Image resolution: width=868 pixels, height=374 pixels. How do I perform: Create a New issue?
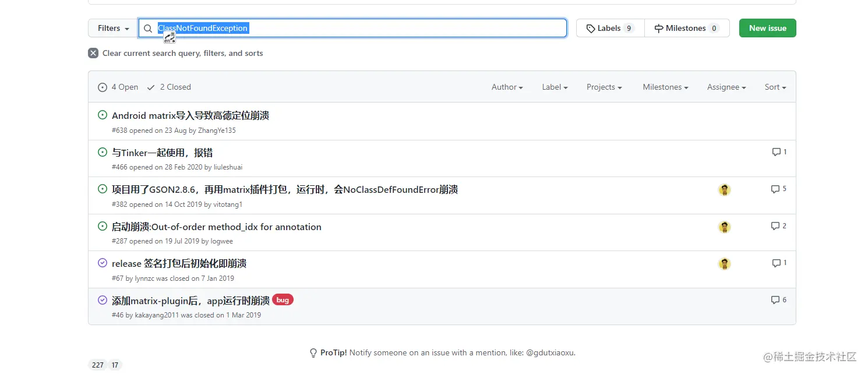click(x=767, y=28)
